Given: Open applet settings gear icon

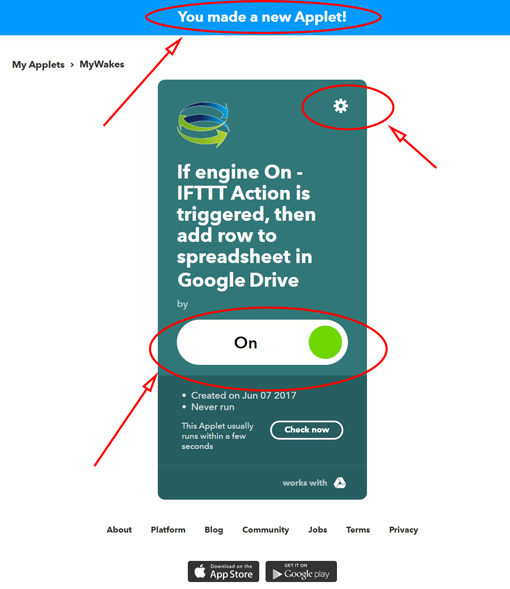Looking at the screenshot, I should point(341,106).
